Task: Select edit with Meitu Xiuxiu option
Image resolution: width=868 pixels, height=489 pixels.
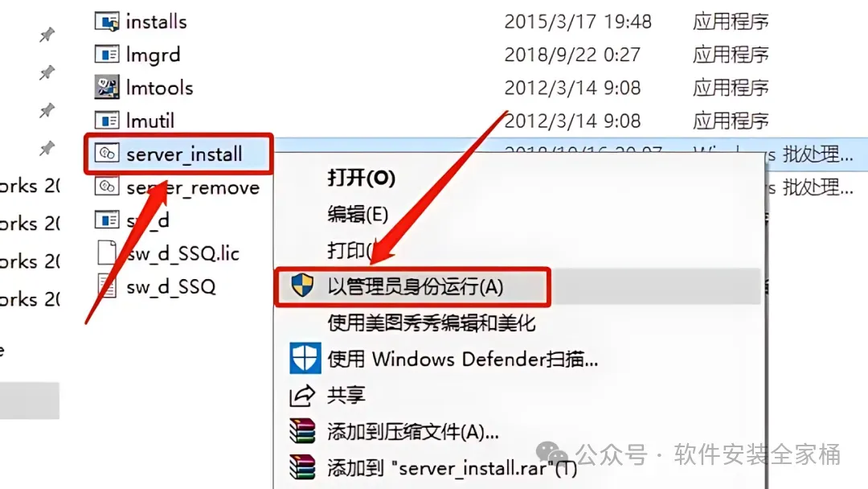Action: click(432, 323)
